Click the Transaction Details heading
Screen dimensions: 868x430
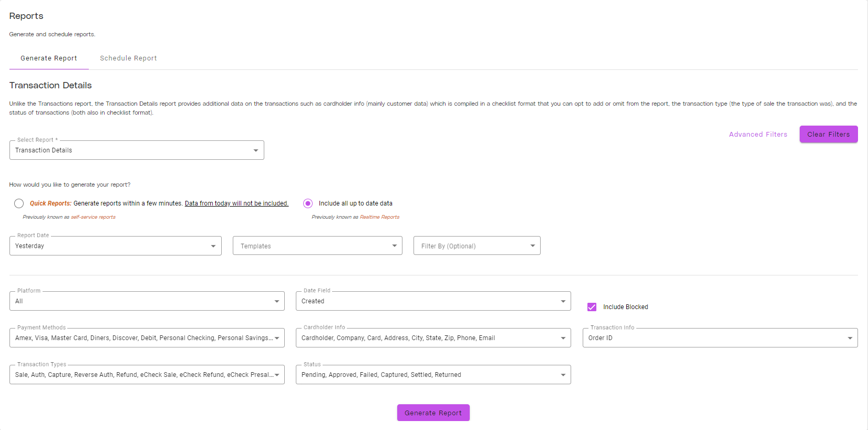(50, 85)
